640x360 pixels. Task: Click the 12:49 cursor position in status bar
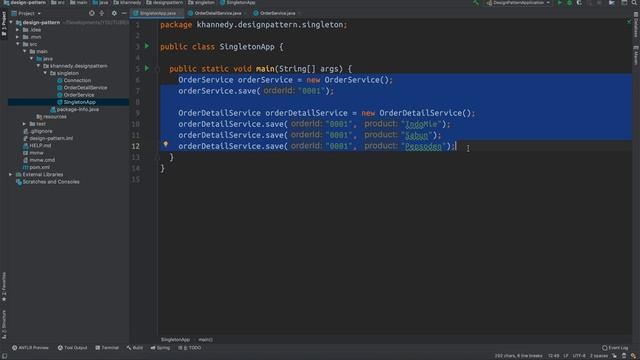coord(553,356)
